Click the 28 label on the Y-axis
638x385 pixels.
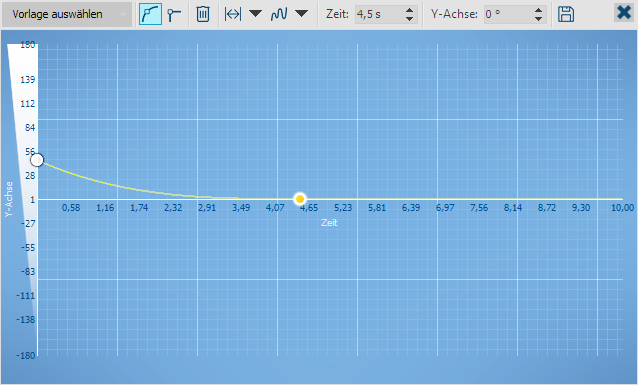point(30,175)
